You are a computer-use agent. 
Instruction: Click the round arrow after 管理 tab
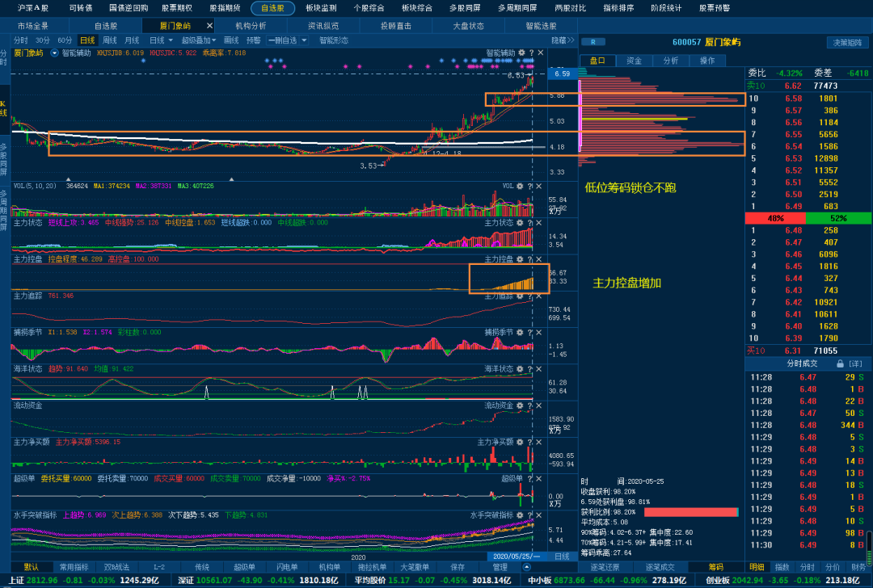527,567
